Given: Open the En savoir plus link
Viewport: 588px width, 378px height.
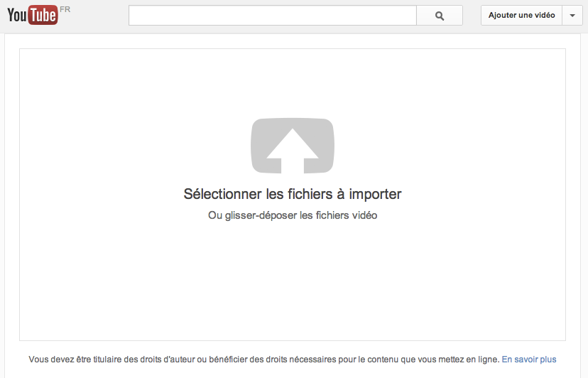Looking at the screenshot, I should (529, 360).
